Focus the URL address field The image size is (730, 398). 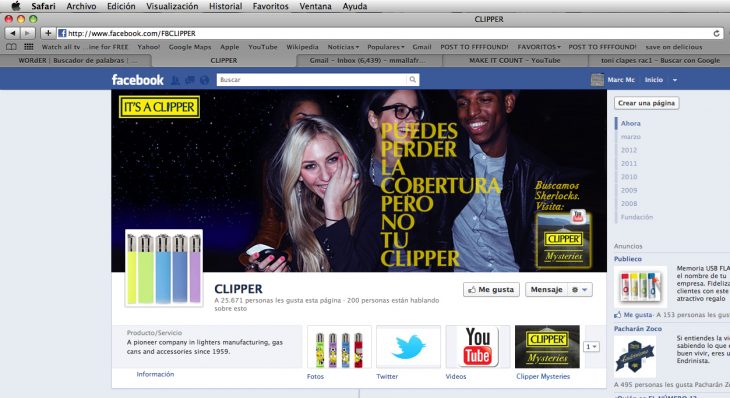(x=390, y=33)
